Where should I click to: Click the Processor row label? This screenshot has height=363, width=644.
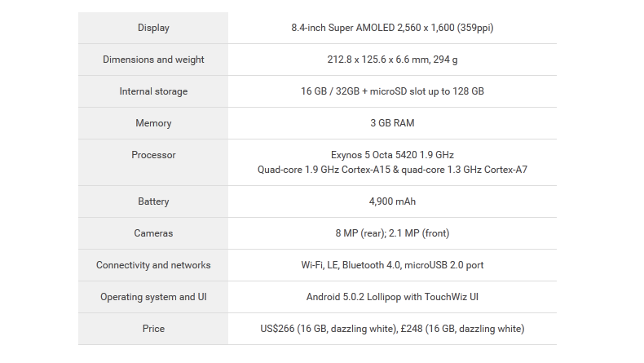(x=153, y=155)
